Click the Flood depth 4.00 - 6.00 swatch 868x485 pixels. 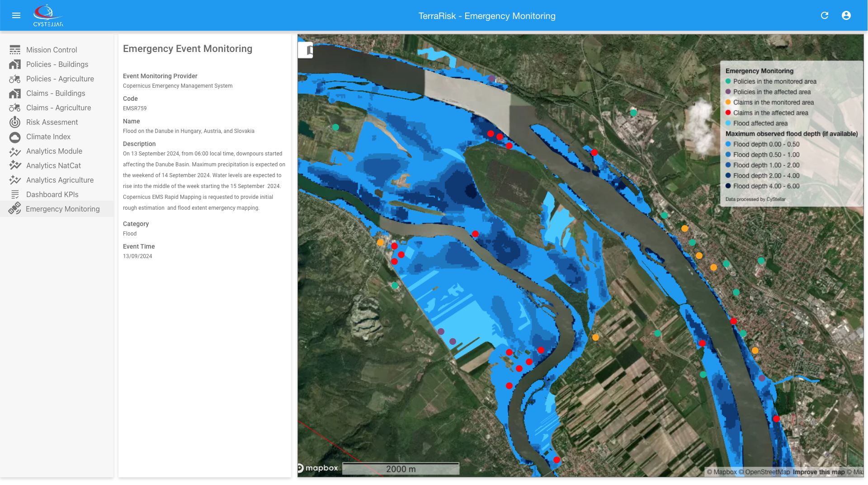tap(728, 186)
